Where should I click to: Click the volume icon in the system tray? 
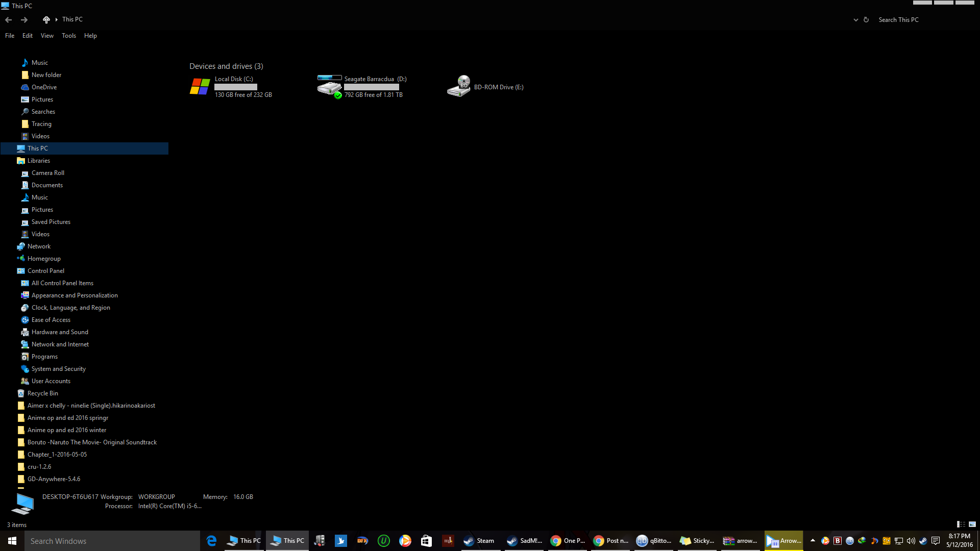(911, 541)
